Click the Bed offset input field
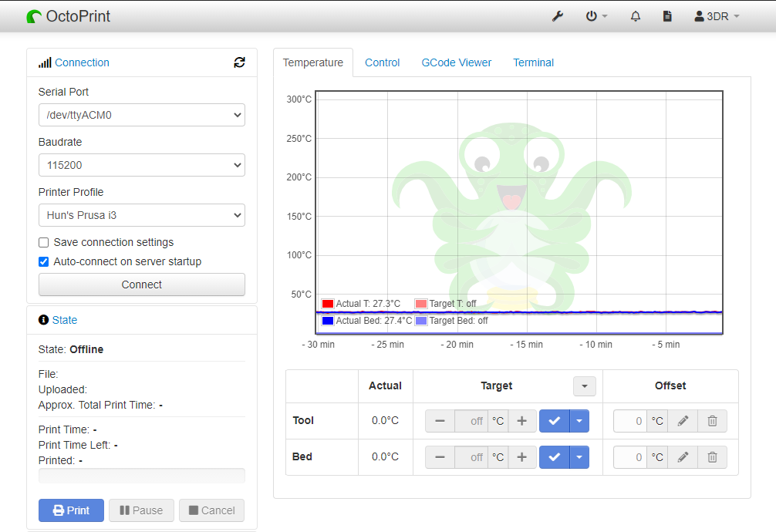This screenshot has height=532, width=776. click(x=630, y=457)
